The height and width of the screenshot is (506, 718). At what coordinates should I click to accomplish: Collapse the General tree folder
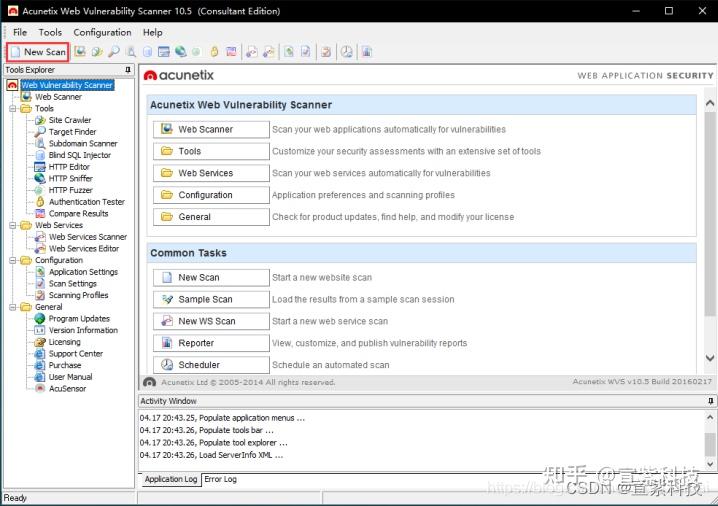tap(13, 307)
